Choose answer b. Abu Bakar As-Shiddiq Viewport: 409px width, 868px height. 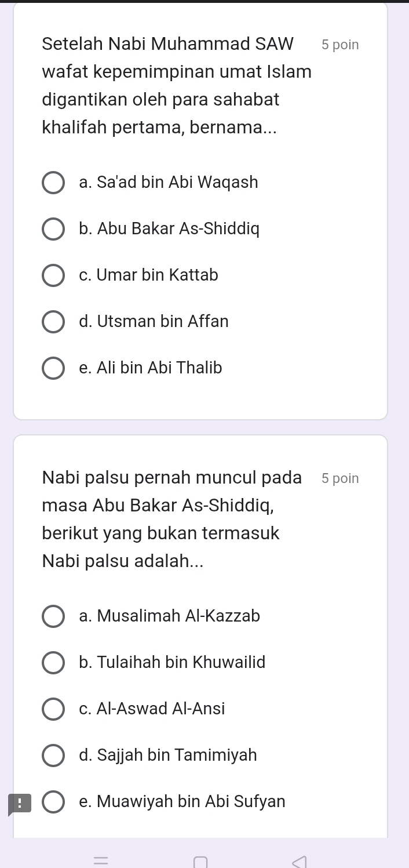tap(53, 229)
